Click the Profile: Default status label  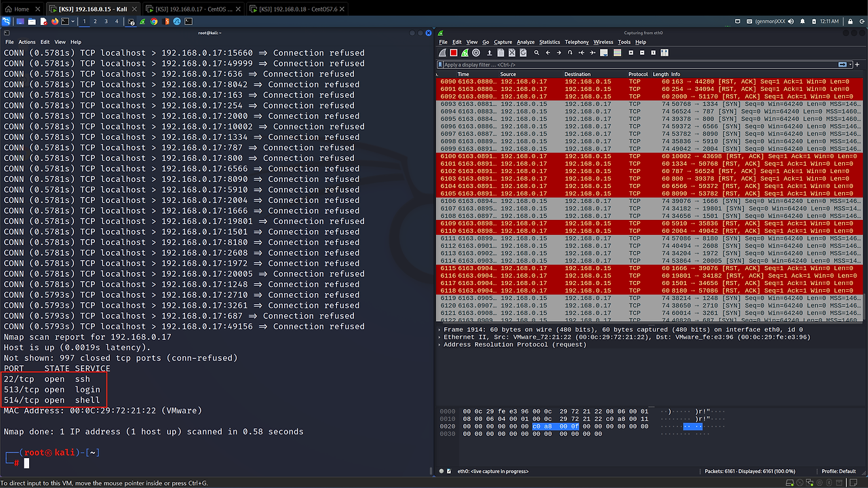click(x=838, y=471)
